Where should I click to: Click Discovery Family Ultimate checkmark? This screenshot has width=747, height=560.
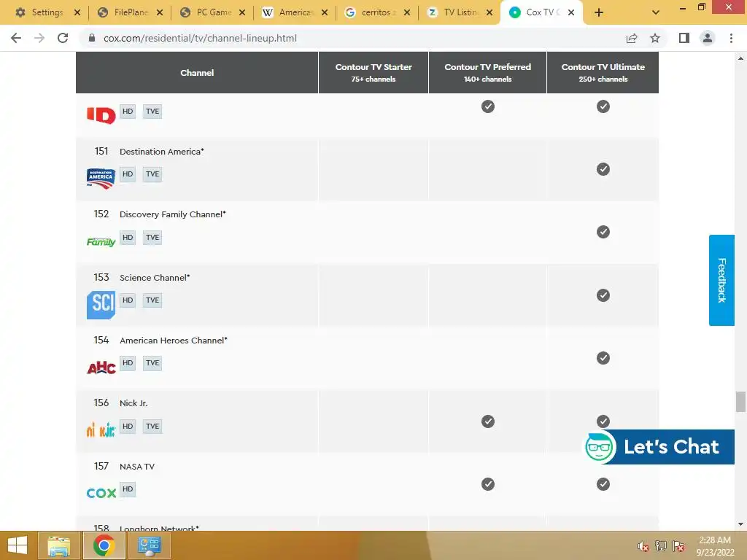point(603,232)
